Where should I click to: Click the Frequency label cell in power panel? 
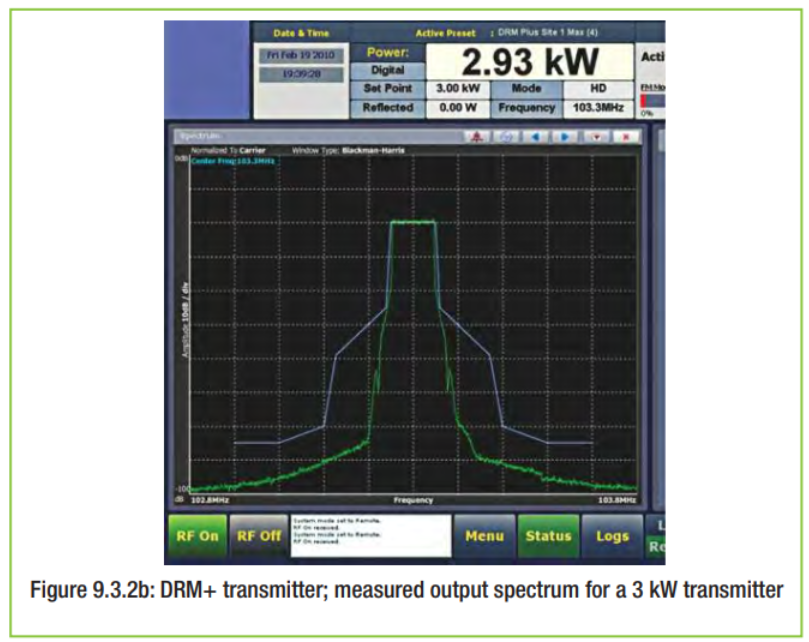click(526, 107)
